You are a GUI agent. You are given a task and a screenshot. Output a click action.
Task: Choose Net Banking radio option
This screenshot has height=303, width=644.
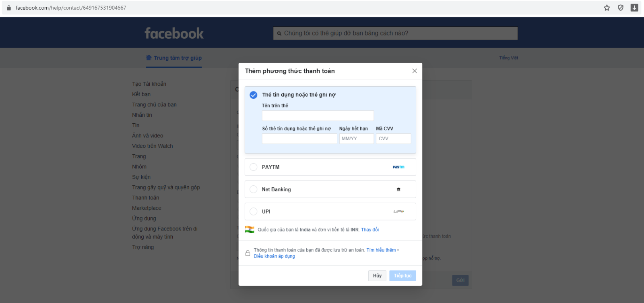point(254,189)
